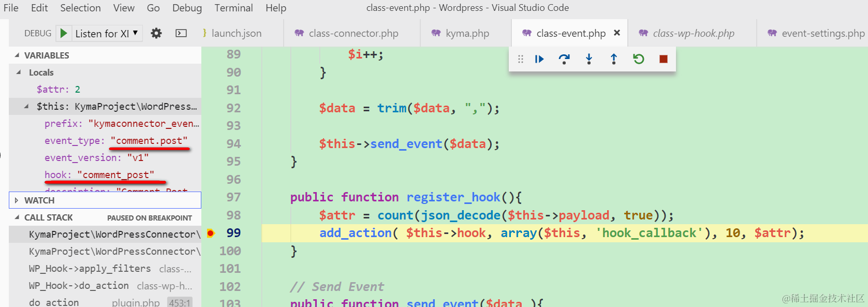Select the hook "comment_post" variable row
This screenshot has height=307, width=868.
(105, 174)
